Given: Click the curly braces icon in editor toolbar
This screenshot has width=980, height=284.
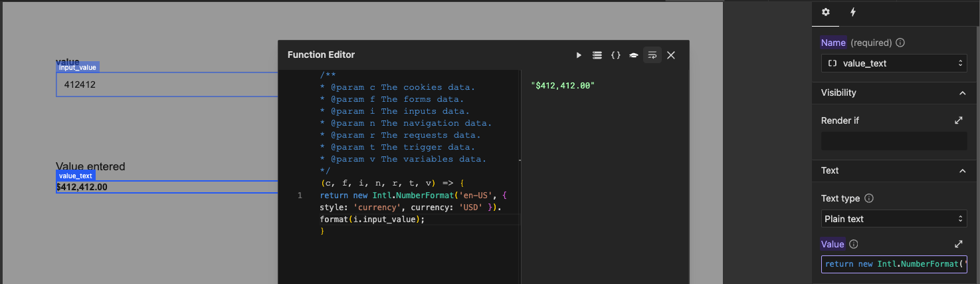Looking at the screenshot, I should (616, 55).
